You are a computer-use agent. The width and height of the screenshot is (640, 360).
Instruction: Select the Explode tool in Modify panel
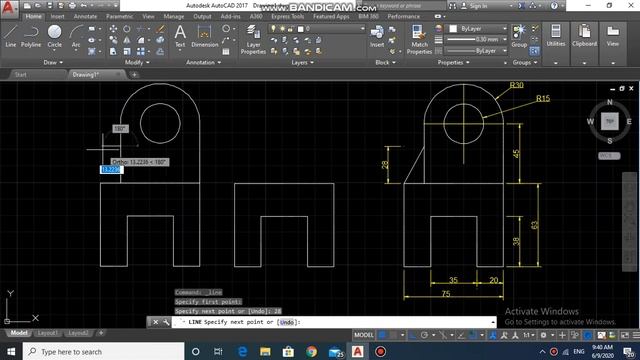point(160,40)
